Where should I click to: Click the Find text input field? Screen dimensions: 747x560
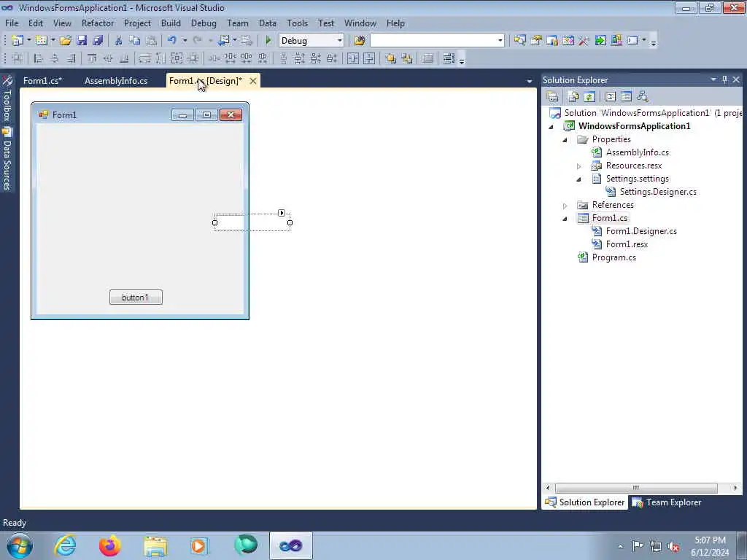point(433,41)
